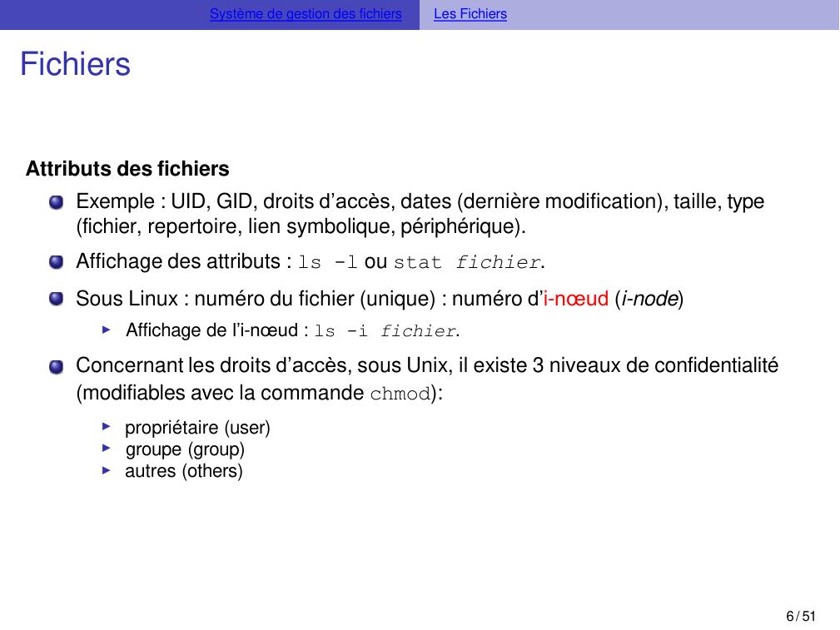Click the sphere bullet beside "Exemple : UID, GID"
The image size is (840, 630).
pyautogui.click(x=56, y=202)
